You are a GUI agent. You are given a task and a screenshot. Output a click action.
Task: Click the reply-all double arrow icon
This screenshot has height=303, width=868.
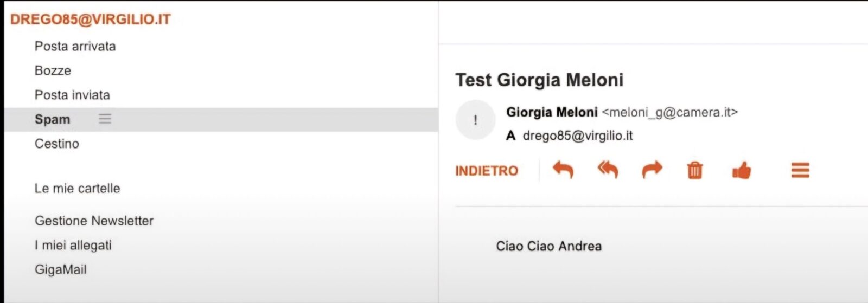(x=608, y=170)
